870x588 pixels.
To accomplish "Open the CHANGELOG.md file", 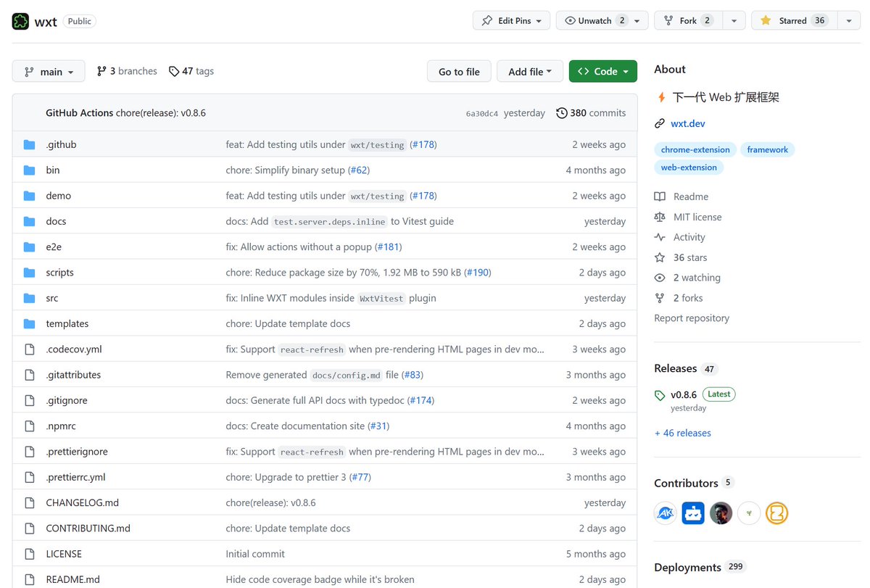I will pyautogui.click(x=82, y=502).
